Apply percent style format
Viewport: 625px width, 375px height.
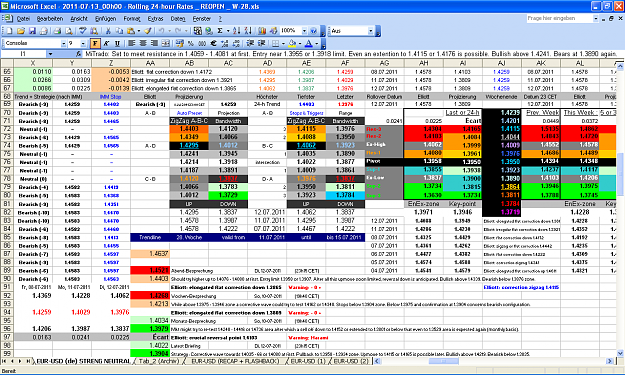click(x=190, y=43)
